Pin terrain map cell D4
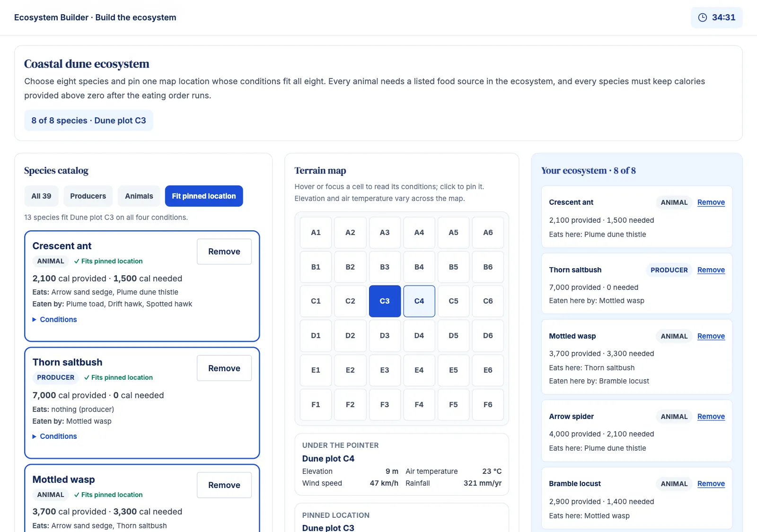 (419, 336)
